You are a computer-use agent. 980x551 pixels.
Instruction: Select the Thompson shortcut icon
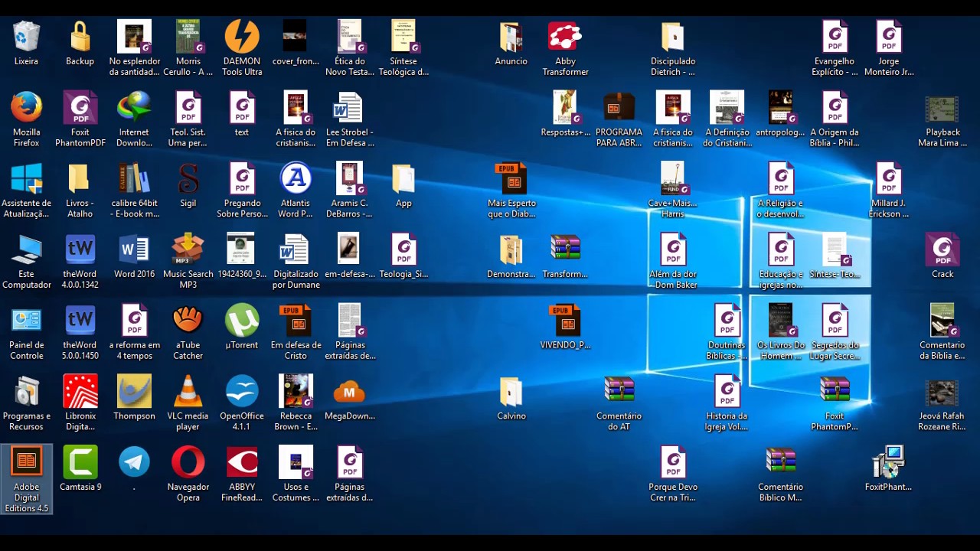tap(134, 392)
